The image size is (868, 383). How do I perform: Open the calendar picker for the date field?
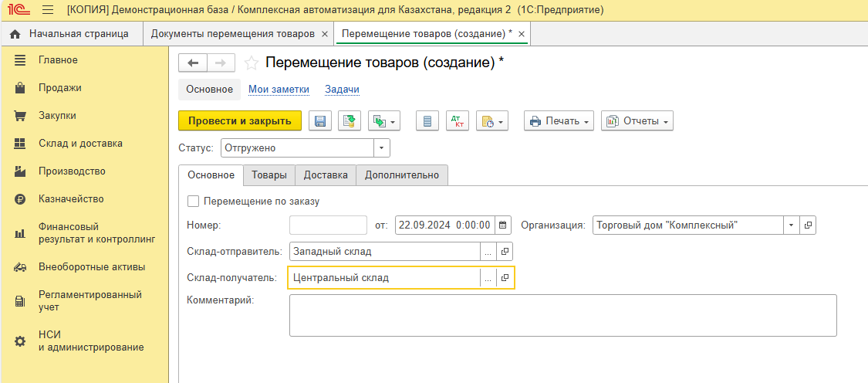503,225
